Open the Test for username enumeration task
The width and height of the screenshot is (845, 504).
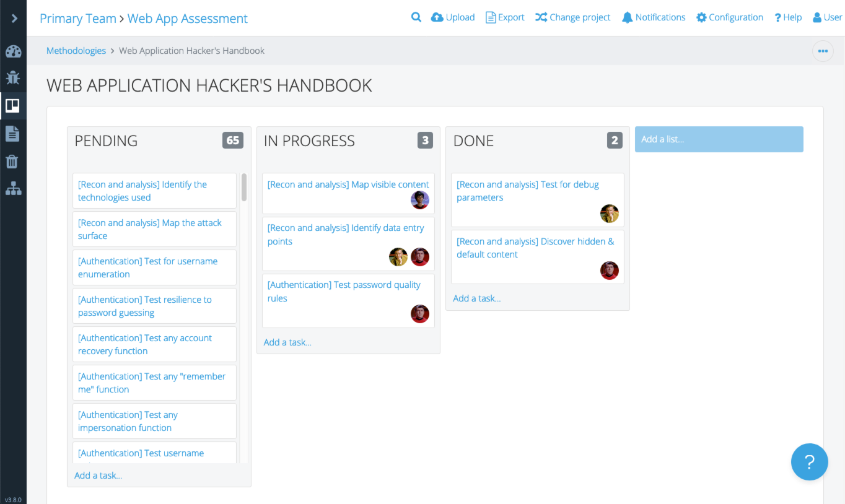tap(154, 267)
